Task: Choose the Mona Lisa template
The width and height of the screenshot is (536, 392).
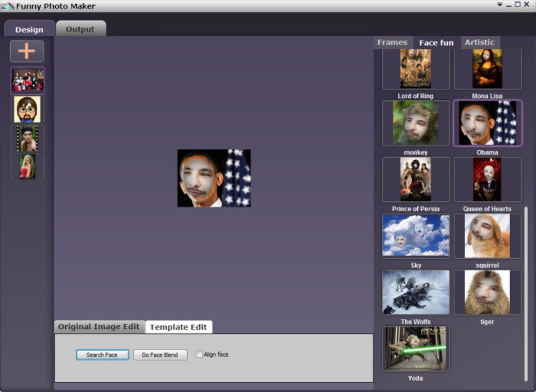Action: coord(488,68)
